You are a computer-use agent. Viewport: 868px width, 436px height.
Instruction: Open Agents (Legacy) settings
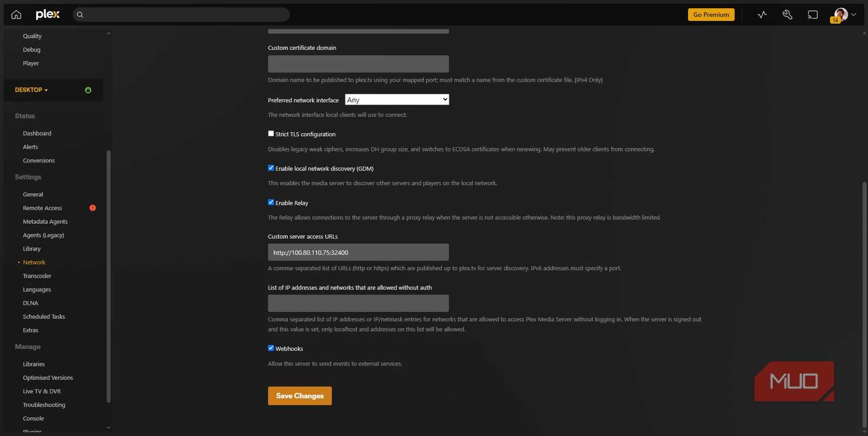pyautogui.click(x=43, y=235)
